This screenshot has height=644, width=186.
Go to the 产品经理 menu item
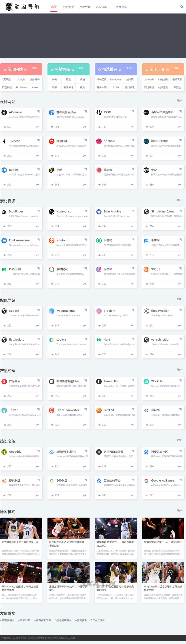(x=85, y=7)
